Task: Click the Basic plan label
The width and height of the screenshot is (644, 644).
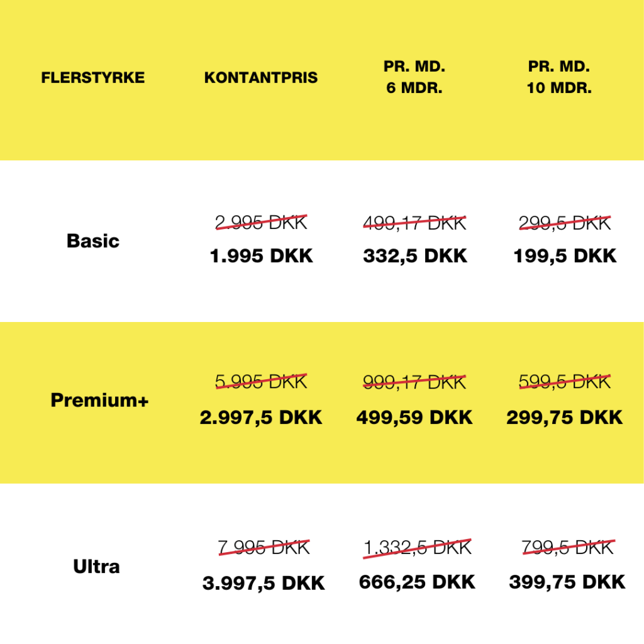Action: point(93,241)
